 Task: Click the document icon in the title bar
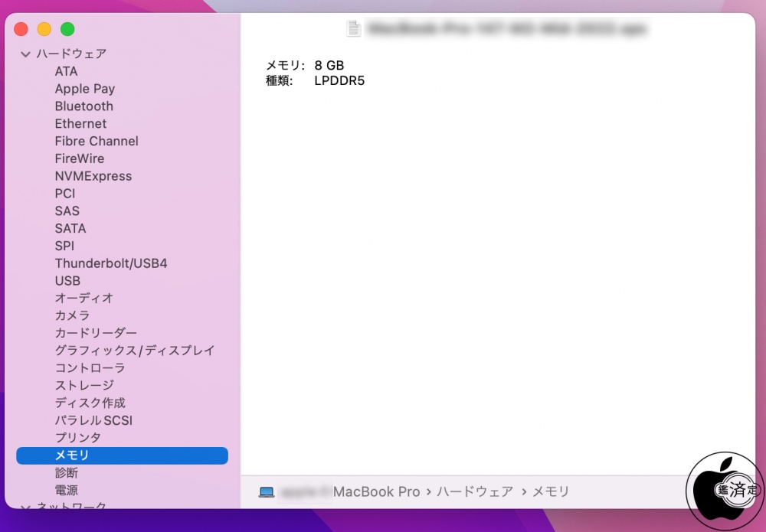pos(354,28)
